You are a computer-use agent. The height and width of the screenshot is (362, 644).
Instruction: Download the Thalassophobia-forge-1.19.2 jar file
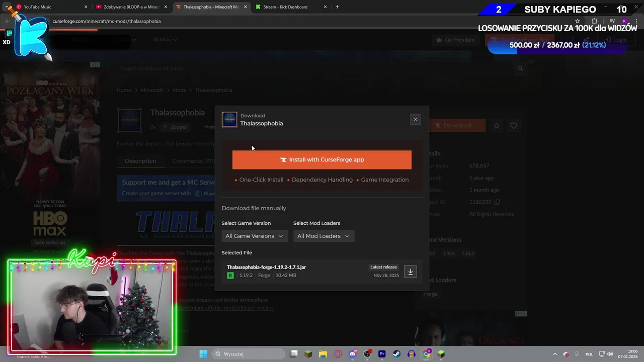point(411,271)
